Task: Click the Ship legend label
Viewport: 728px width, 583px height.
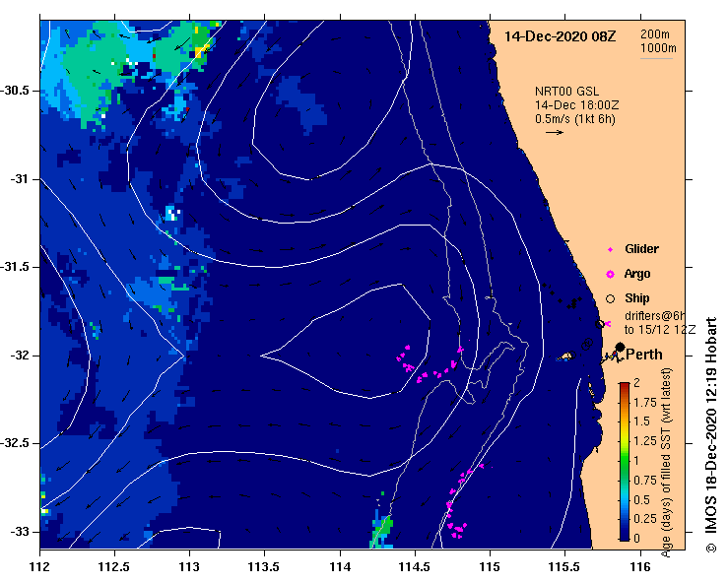Action: click(x=637, y=298)
